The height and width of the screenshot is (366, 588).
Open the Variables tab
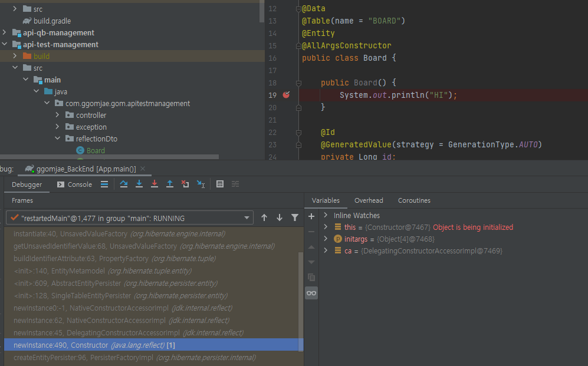326,200
